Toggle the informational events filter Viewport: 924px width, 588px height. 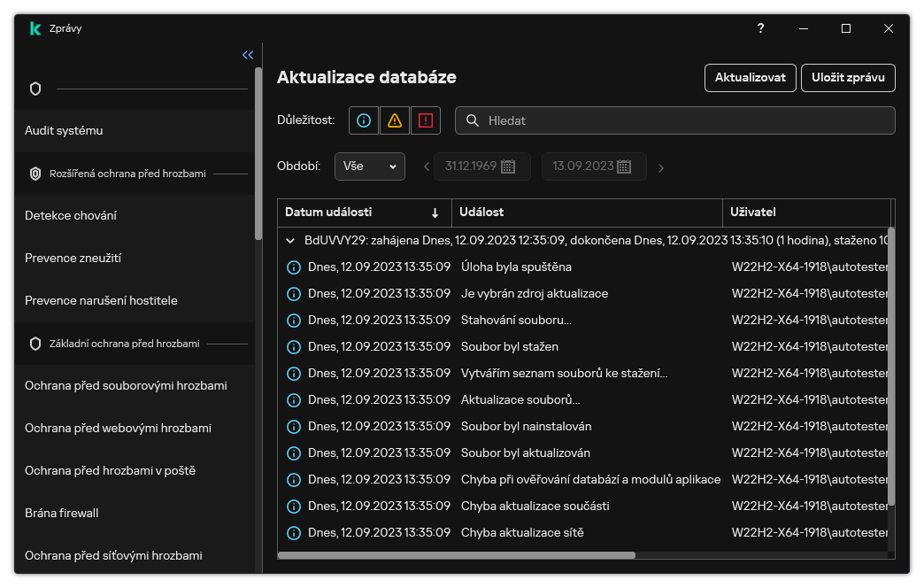point(364,120)
